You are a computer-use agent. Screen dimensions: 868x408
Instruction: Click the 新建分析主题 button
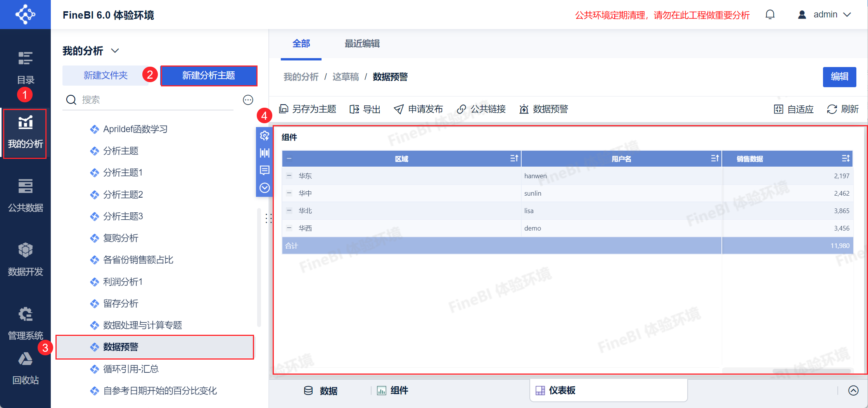pos(209,76)
